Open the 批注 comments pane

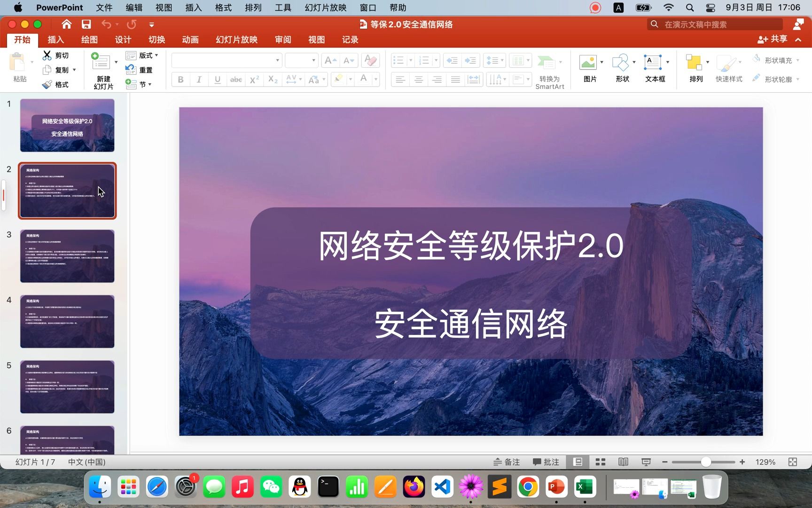coord(546,462)
